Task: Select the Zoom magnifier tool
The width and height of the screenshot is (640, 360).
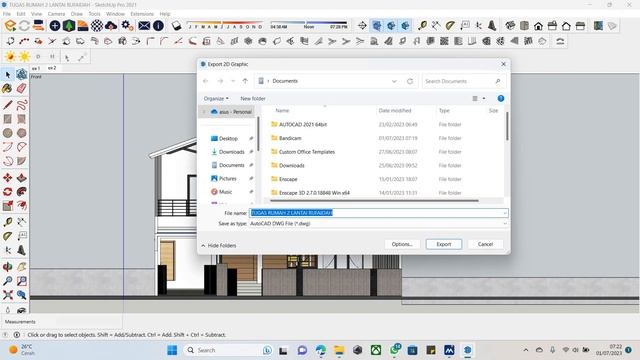Action: [7, 281]
